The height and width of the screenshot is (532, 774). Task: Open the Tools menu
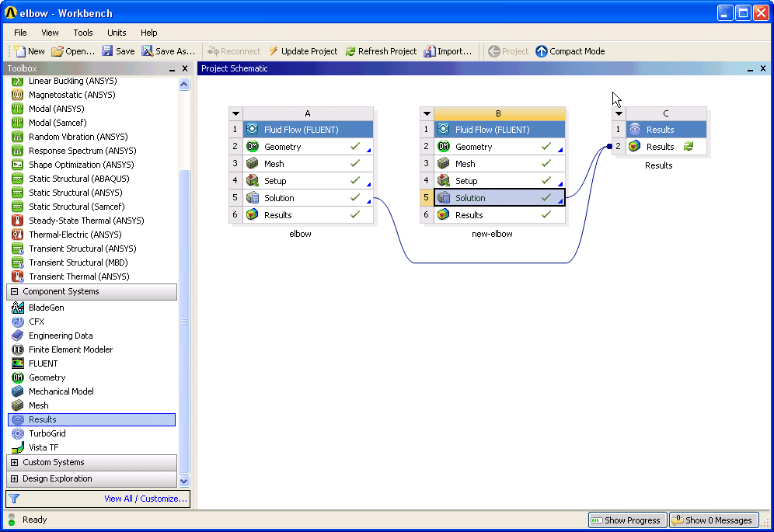[x=83, y=33]
